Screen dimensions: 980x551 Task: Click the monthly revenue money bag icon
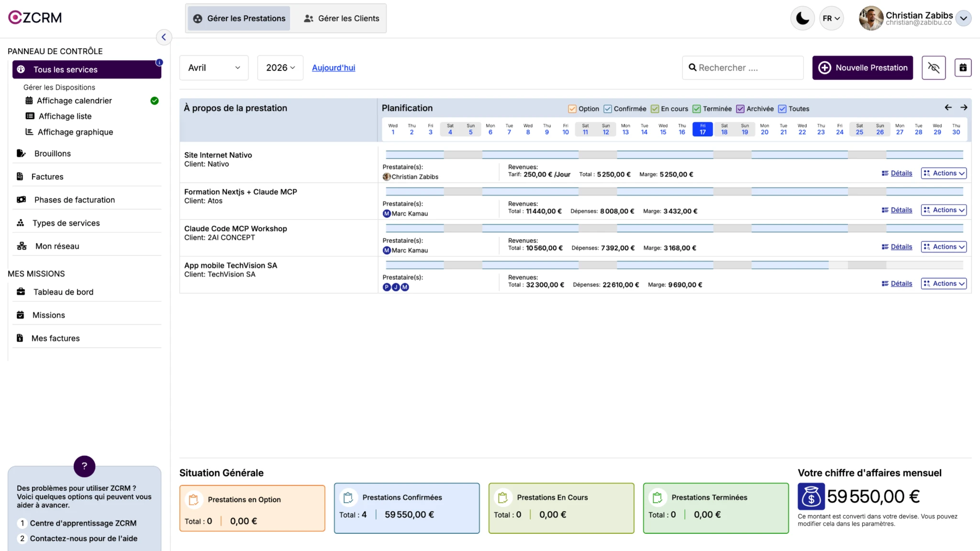tap(811, 496)
